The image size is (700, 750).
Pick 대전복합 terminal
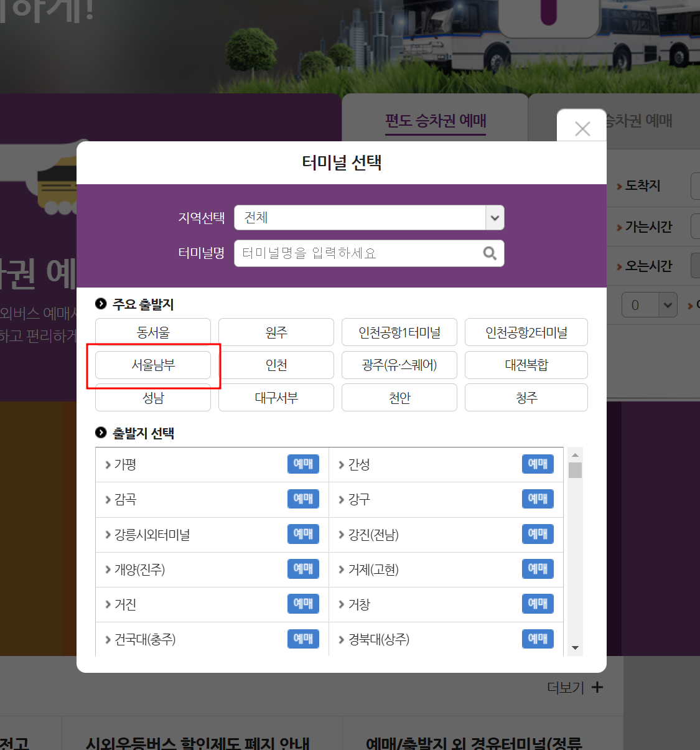click(526, 365)
